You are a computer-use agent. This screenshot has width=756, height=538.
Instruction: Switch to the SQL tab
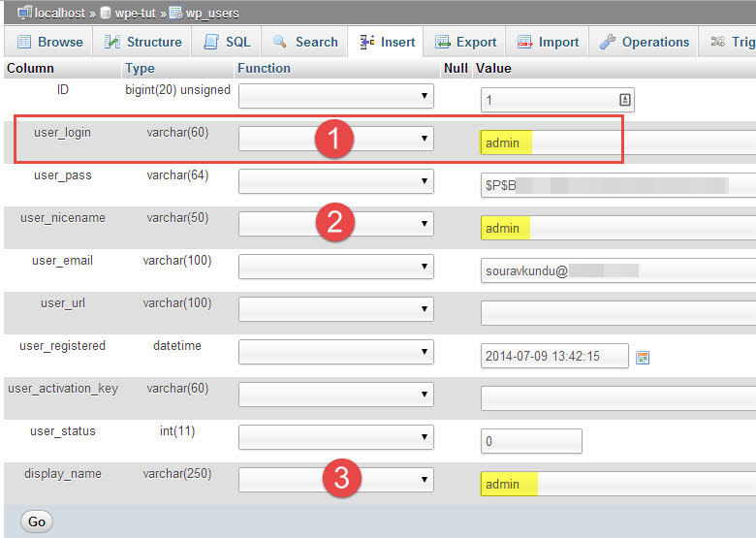click(227, 42)
